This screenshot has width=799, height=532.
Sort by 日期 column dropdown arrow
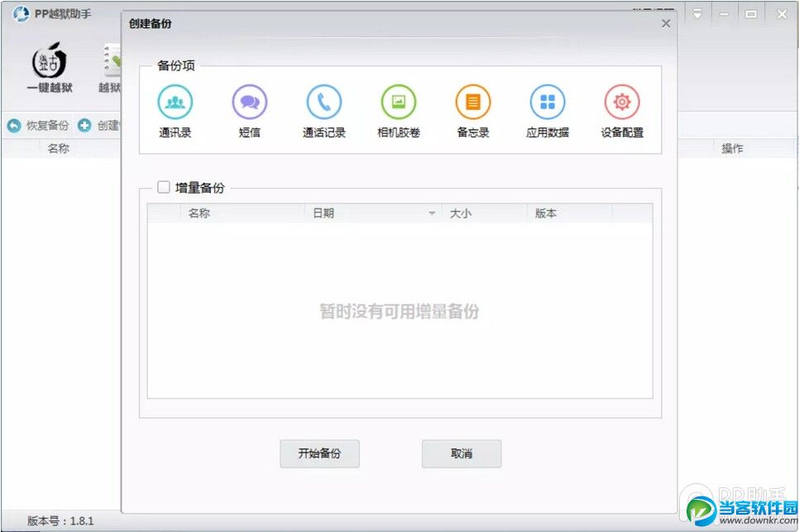click(x=432, y=213)
